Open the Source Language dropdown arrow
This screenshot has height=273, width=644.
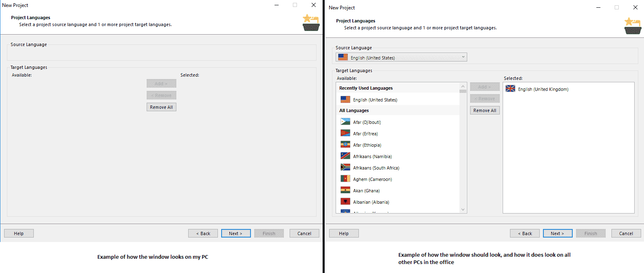463,57
